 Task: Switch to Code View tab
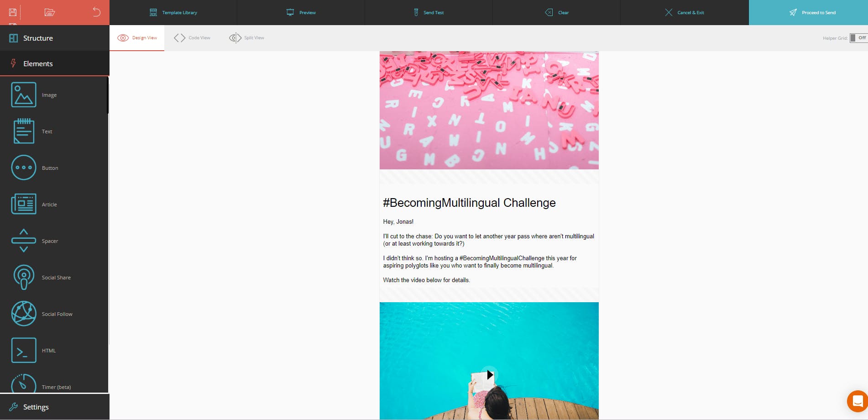pyautogui.click(x=192, y=38)
